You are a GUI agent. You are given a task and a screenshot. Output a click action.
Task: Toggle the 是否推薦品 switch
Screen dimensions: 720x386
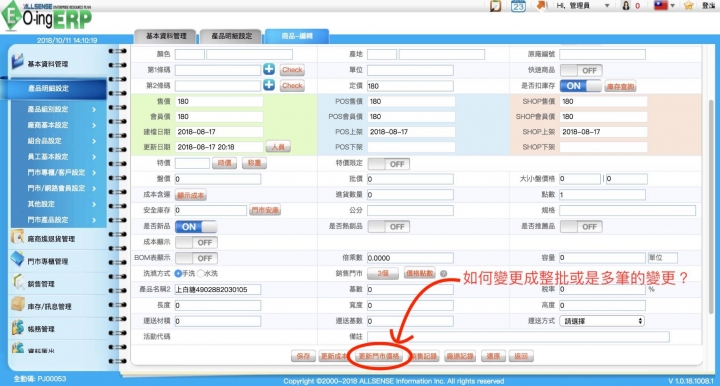pos(581,227)
